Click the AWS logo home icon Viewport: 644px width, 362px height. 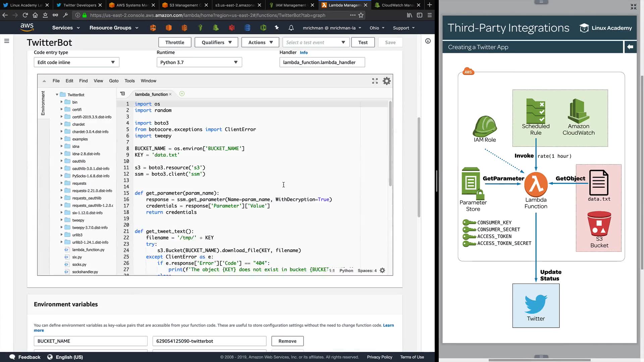click(27, 27)
